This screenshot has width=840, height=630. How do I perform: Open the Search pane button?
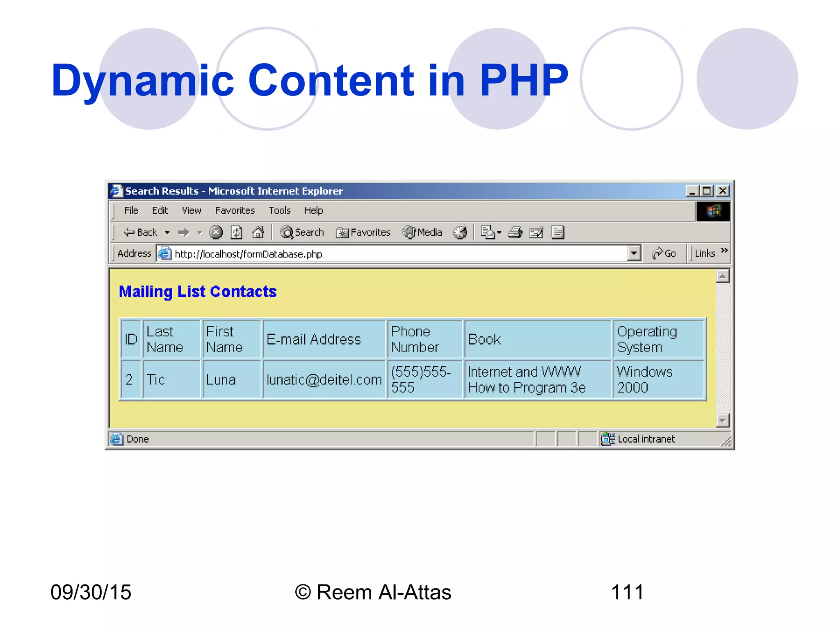pyautogui.click(x=302, y=233)
